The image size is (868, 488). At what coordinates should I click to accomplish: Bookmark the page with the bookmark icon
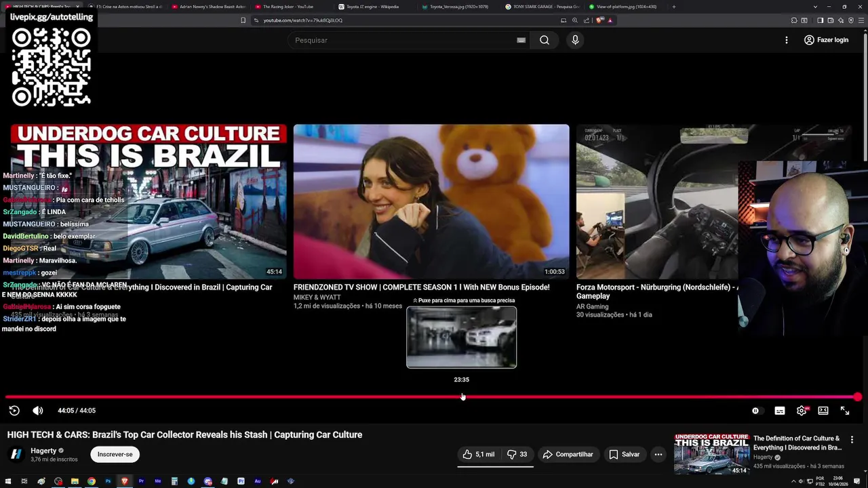coord(243,20)
